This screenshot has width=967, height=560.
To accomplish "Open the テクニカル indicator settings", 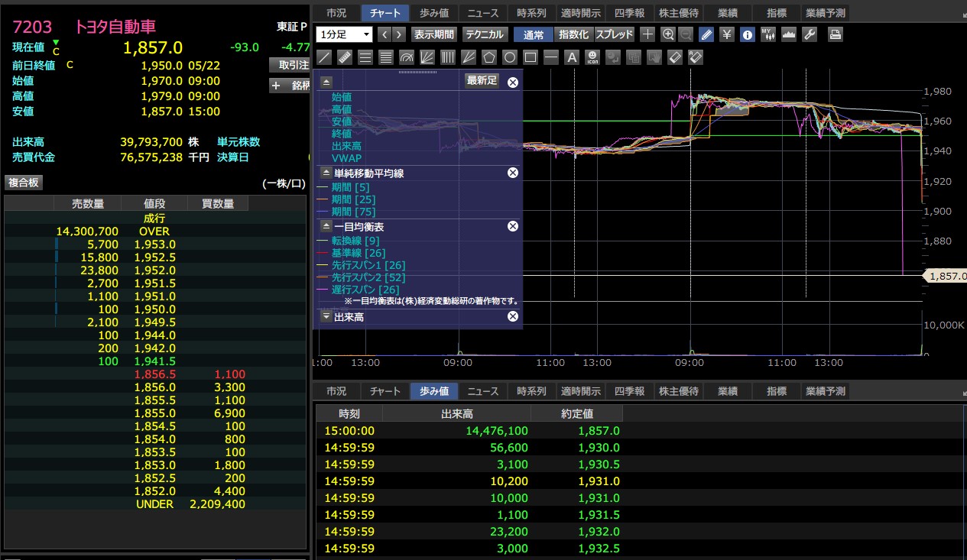I will pyautogui.click(x=484, y=34).
